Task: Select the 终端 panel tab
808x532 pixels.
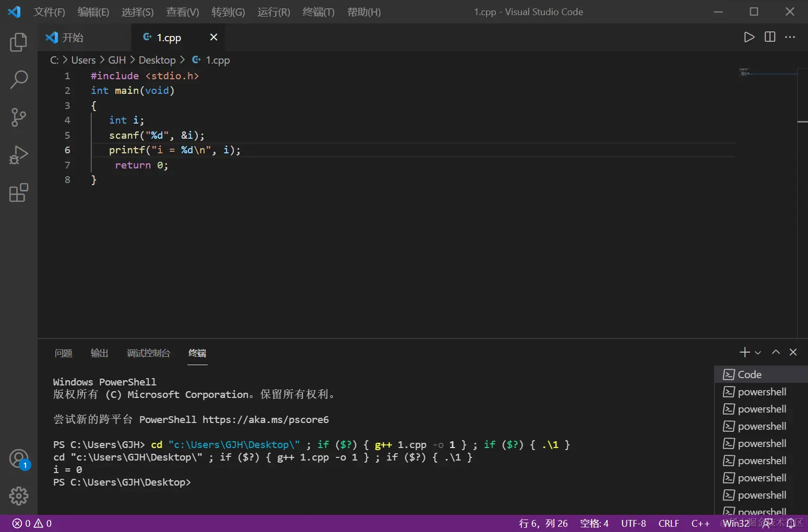Action: (x=197, y=353)
